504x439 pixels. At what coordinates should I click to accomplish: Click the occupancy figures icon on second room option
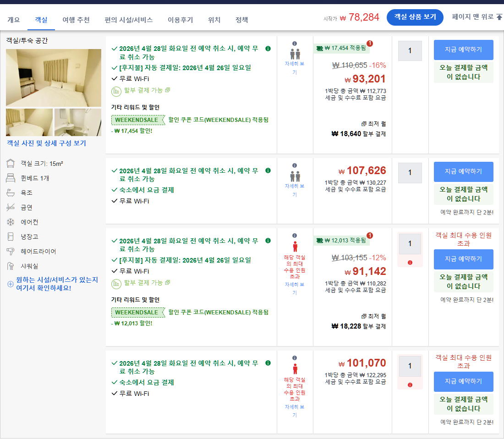295,176
